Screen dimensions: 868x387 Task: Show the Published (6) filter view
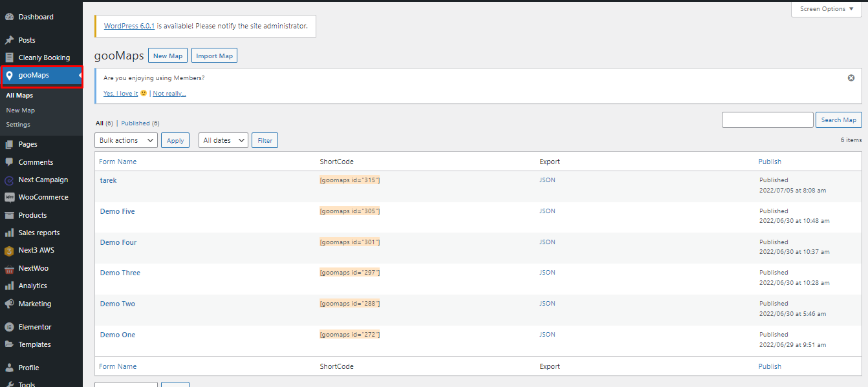[140, 123]
